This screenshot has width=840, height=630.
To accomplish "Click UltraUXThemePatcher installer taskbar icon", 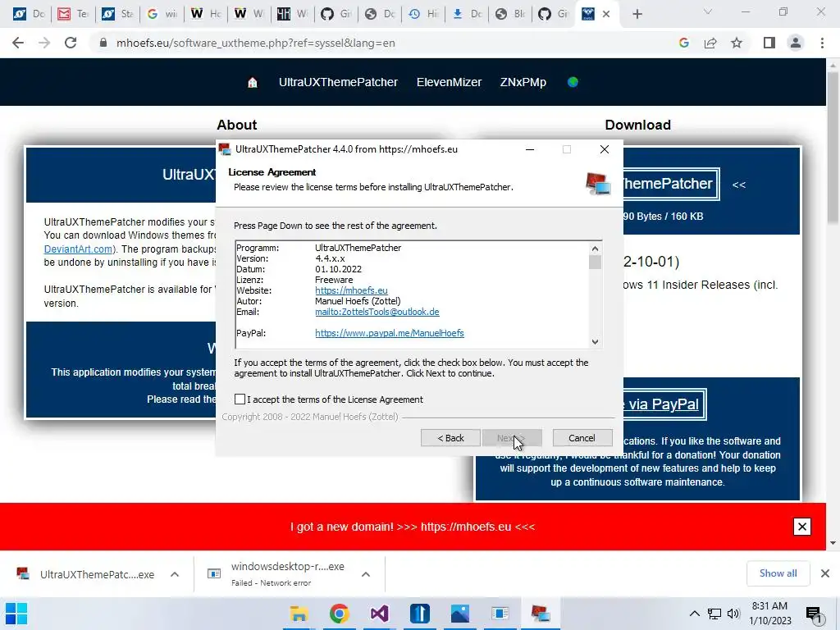I will 540,614.
